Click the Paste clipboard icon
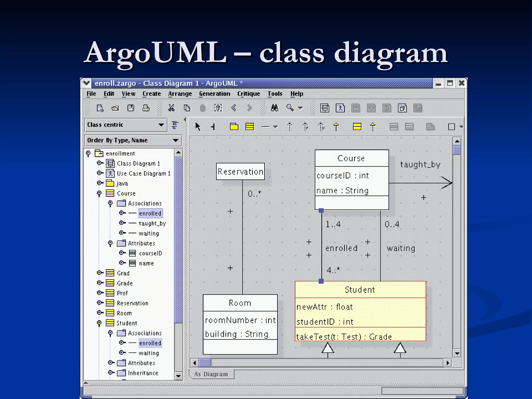532x399 pixels. (x=203, y=108)
